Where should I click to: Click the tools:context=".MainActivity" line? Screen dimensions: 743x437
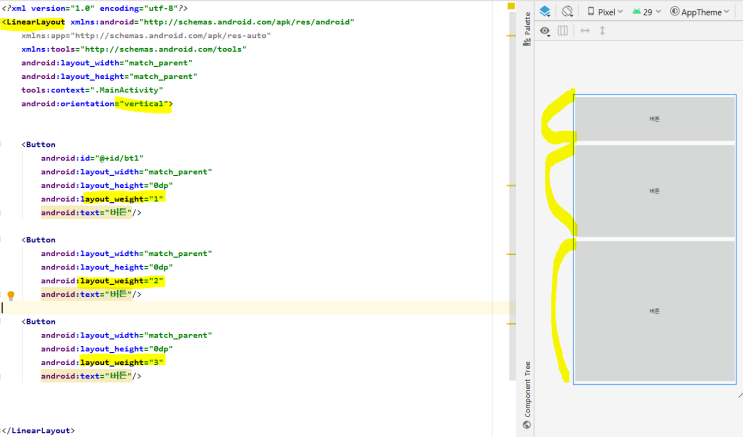coord(92,90)
